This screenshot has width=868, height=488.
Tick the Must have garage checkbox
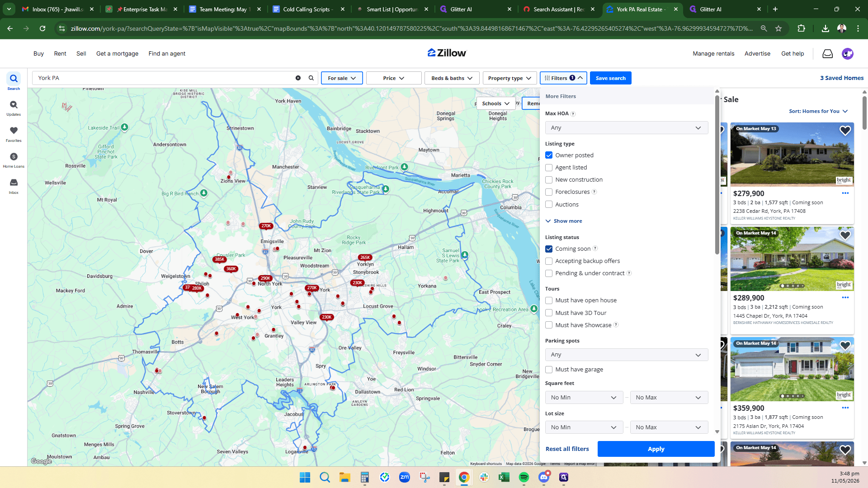tap(549, 370)
